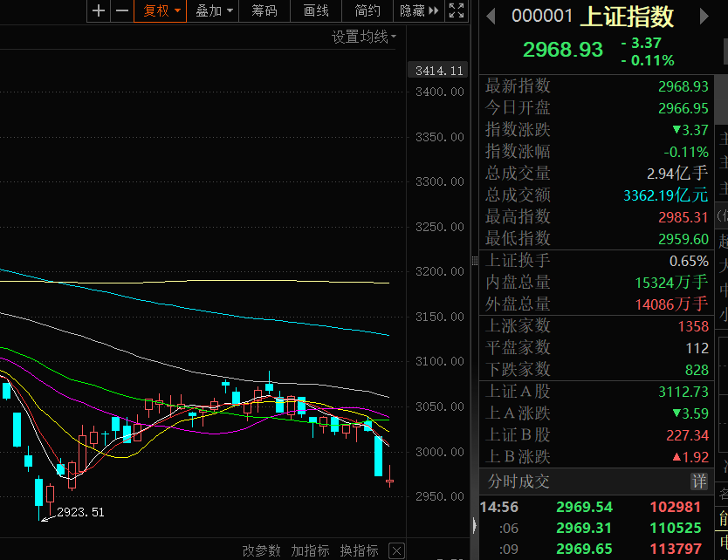Click 外盘总量 value 14086万手
This screenshot has width=728, height=560.
pyautogui.click(x=671, y=304)
